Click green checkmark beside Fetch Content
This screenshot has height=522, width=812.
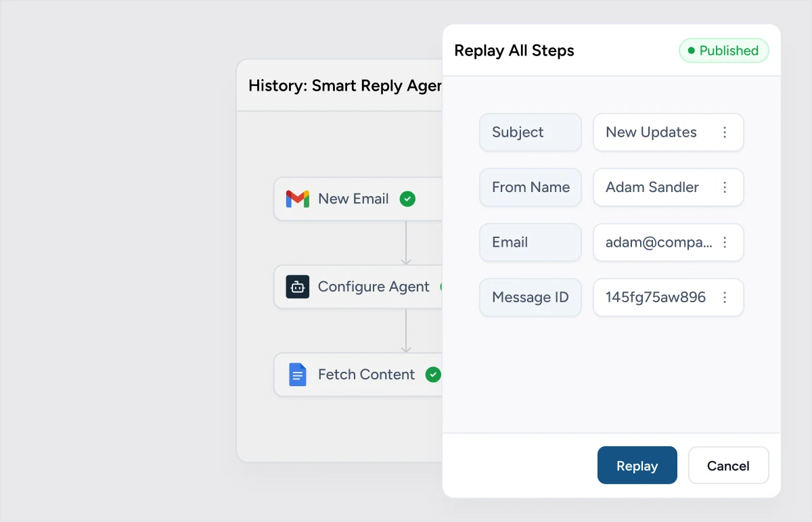pyautogui.click(x=433, y=375)
